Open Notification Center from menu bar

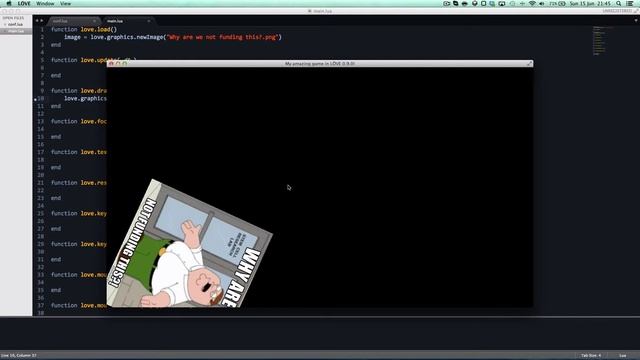tap(630, 3)
